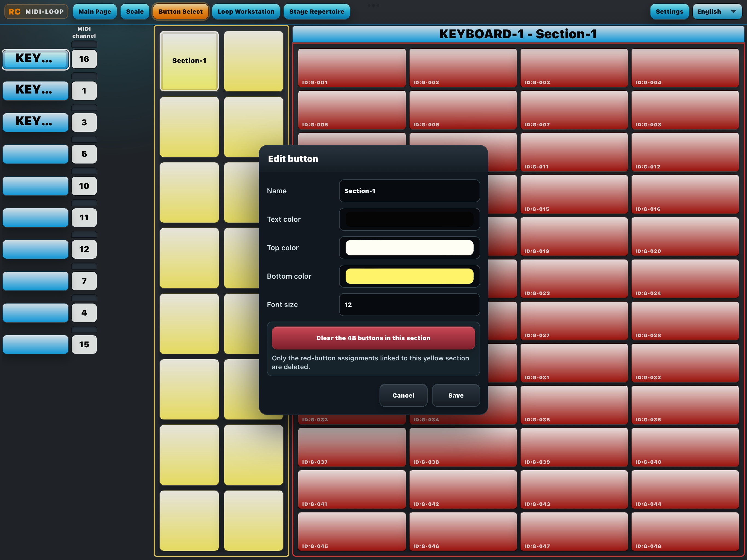Click red button ID:G-004
The height and width of the screenshot is (560, 747).
(x=685, y=68)
